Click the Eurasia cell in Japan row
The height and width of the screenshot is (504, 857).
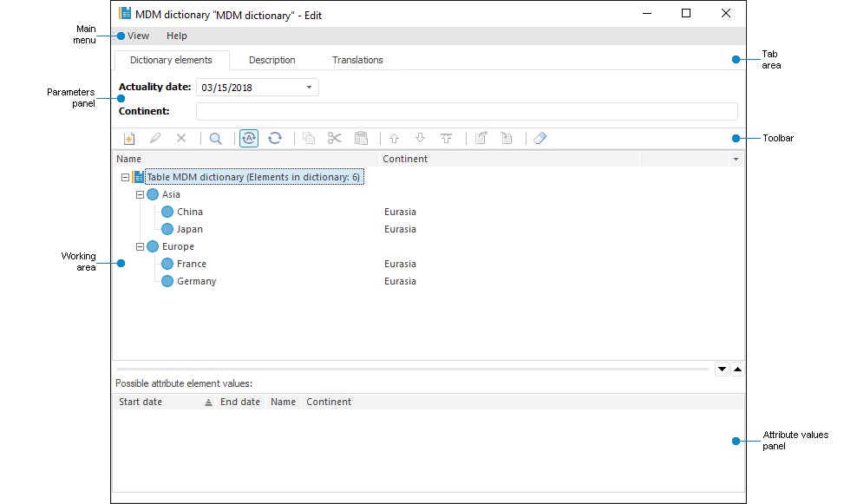pos(400,229)
